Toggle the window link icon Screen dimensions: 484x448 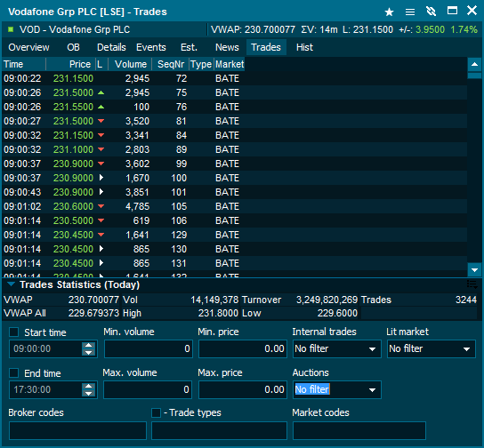pyautogui.click(x=431, y=12)
